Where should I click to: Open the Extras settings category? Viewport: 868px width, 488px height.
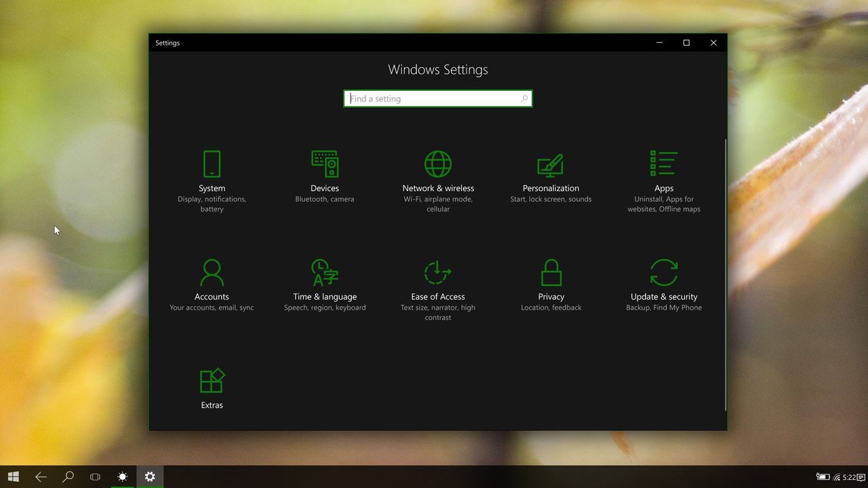pyautogui.click(x=212, y=388)
